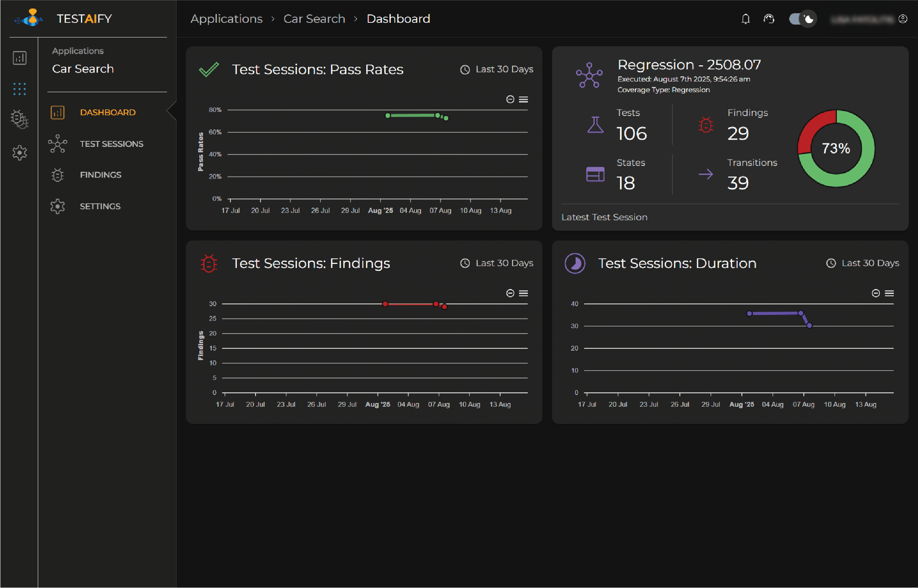Open Test Sessions menu item
This screenshot has width=918, height=588.
tap(112, 144)
